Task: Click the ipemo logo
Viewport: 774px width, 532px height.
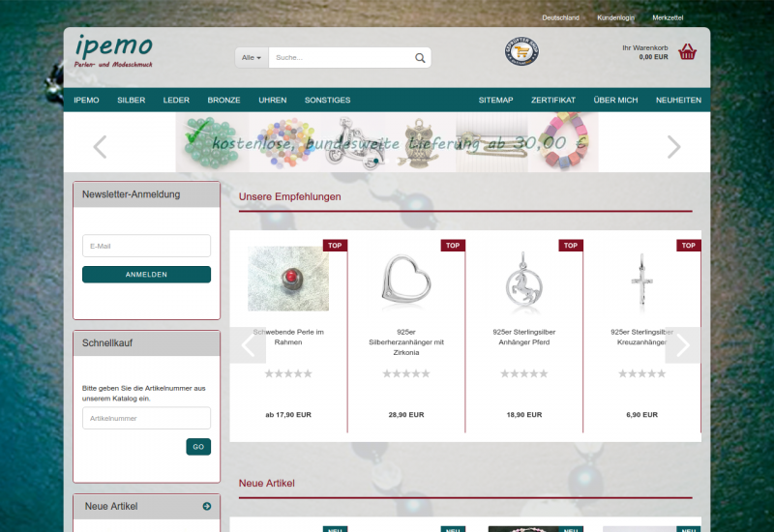Action: (x=113, y=50)
